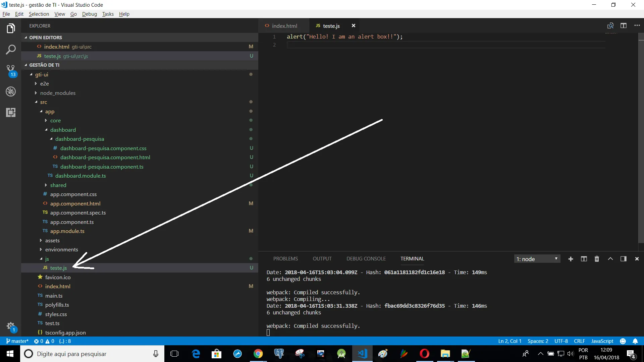
Task: Toggle Explorer view in activity bar
Action: (x=11, y=28)
